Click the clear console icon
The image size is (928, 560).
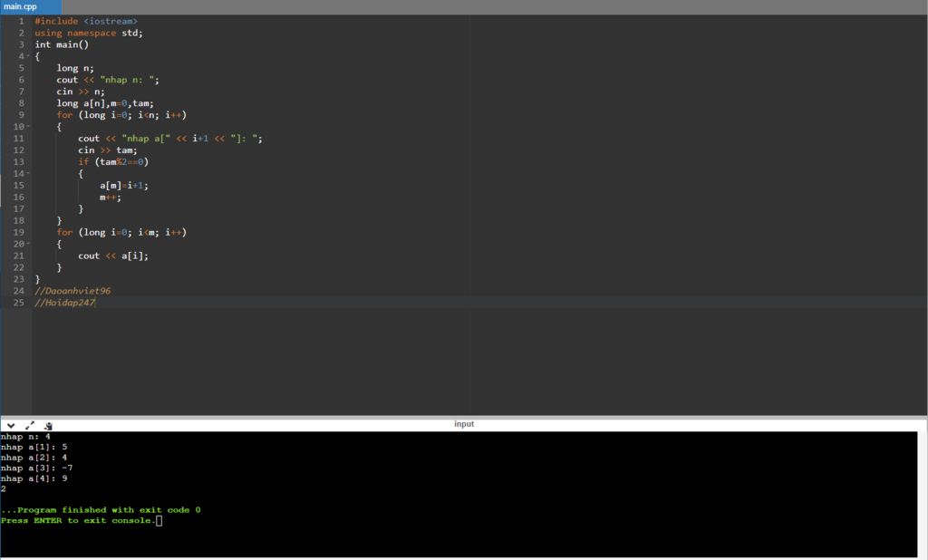(x=48, y=426)
